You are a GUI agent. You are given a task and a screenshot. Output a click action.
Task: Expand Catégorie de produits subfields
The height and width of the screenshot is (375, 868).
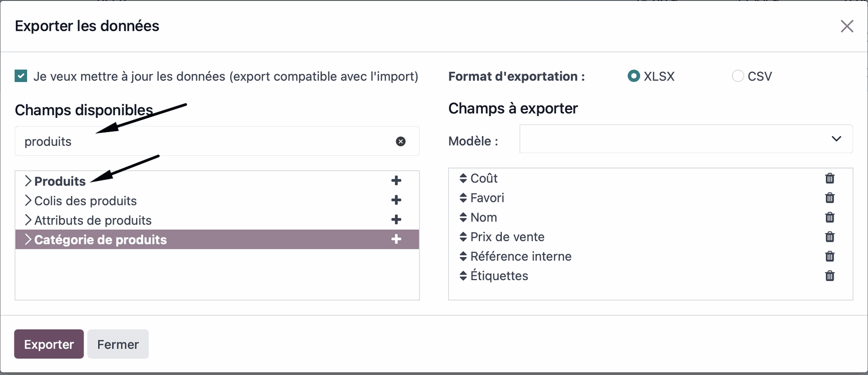tap(28, 239)
